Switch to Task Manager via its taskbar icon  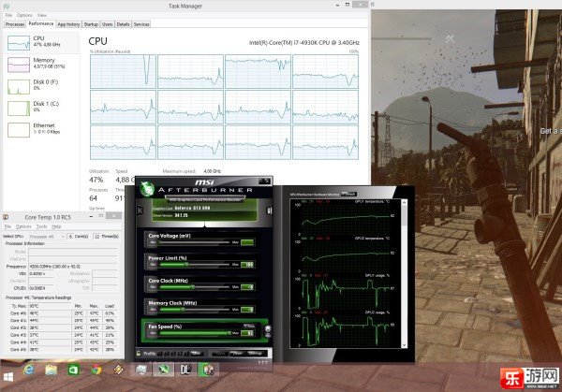point(140,370)
